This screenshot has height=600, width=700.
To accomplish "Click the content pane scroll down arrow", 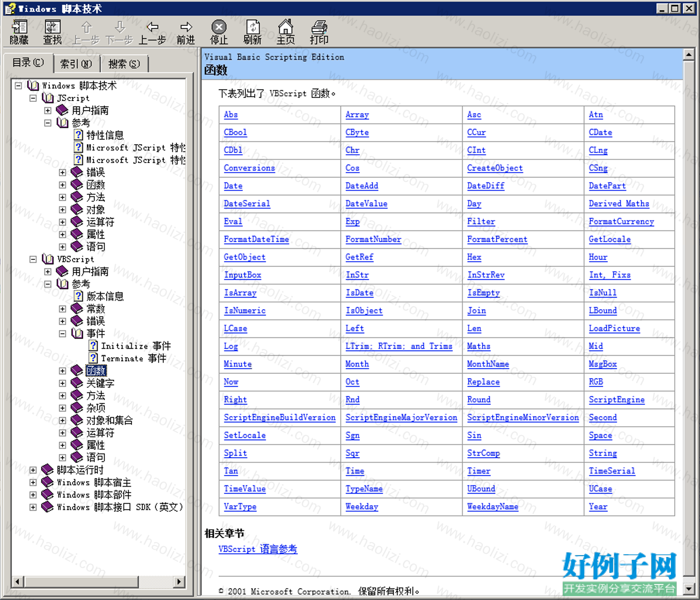I will (688, 590).
